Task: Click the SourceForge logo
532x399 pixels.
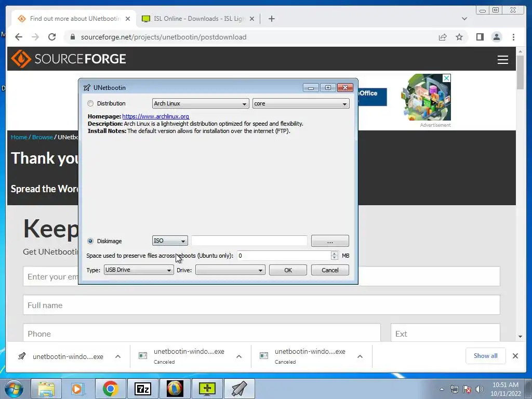Action: (69, 59)
